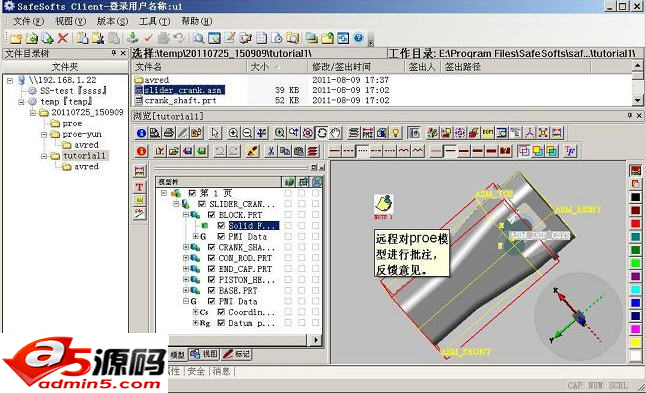This screenshot has height=393, width=646.
Task: Pick the black color swatch
Action: (x=635, y=197)
